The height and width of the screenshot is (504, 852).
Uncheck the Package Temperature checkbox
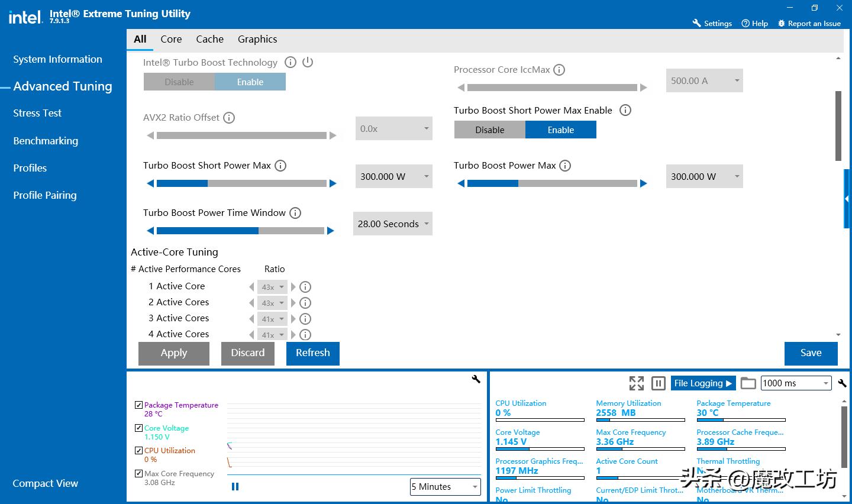138,405
